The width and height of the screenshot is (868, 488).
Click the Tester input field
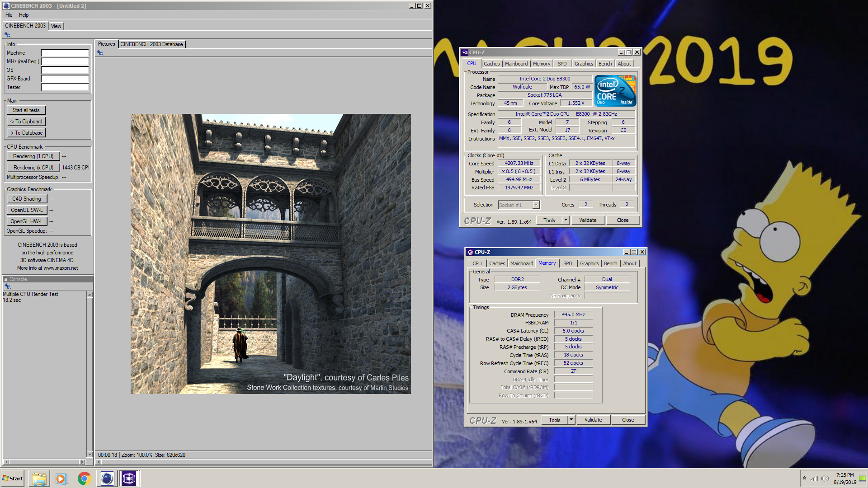[65, 87]
